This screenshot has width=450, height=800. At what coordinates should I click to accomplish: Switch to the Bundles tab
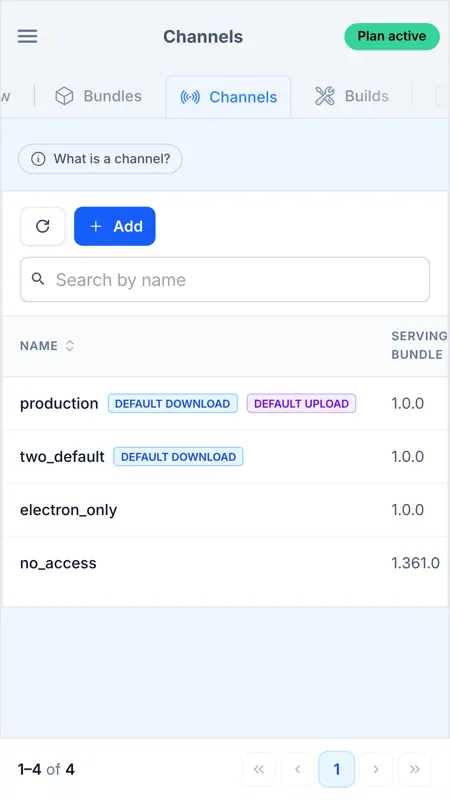click(98, 96)
